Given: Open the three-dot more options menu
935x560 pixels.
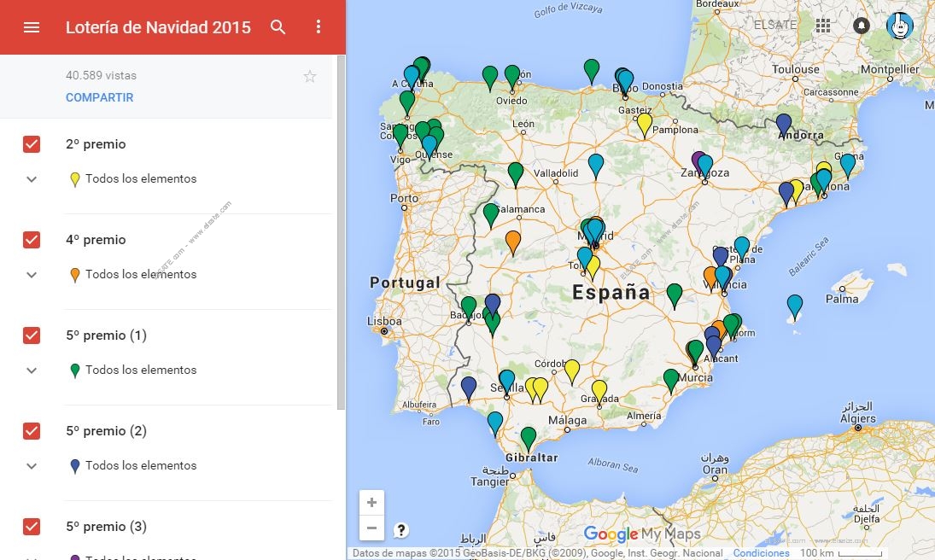Looking at the screenshot, I should (x=318, y=26).
